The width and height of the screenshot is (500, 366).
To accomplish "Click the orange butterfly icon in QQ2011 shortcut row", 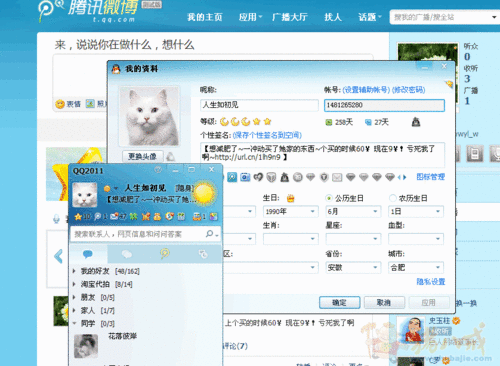I will point(146,217).
